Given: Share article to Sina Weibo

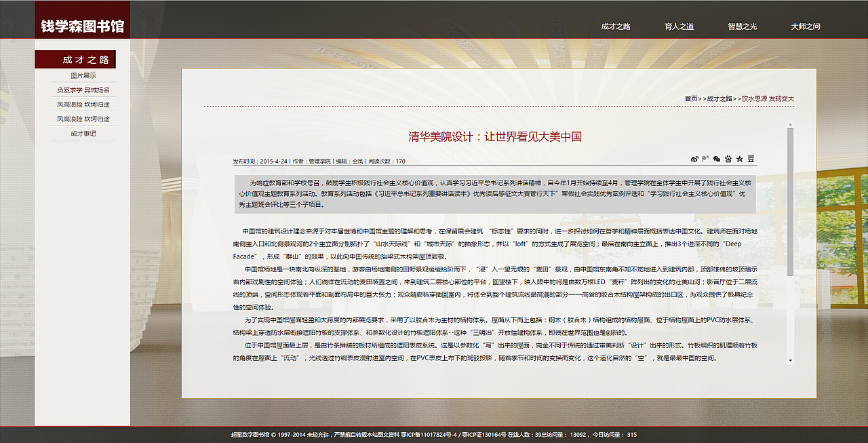Looking at the screenshot, I should pos(694,159).
